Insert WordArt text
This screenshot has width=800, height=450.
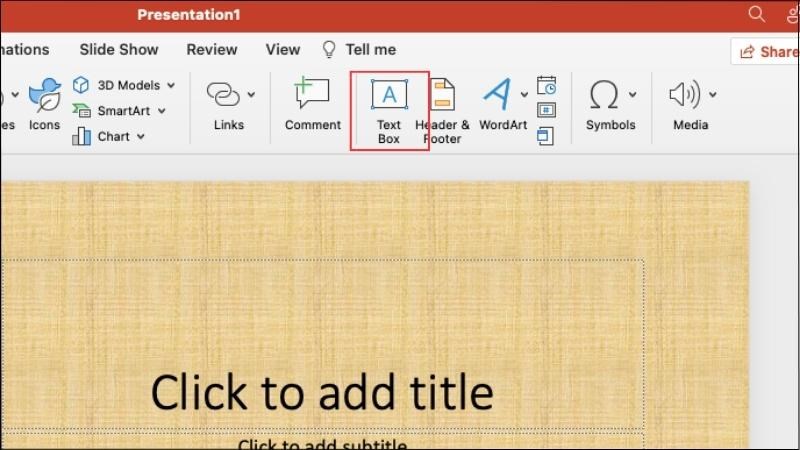click(497, 105)
